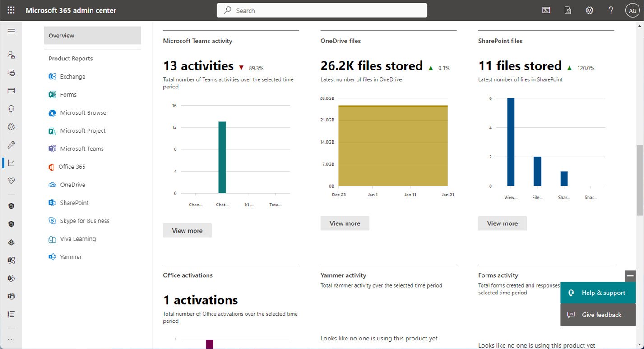Select the tallest blue bar in SharePoint chart
Screen dimensions: 644x349
pyautogui.click(x=511, y=142)
